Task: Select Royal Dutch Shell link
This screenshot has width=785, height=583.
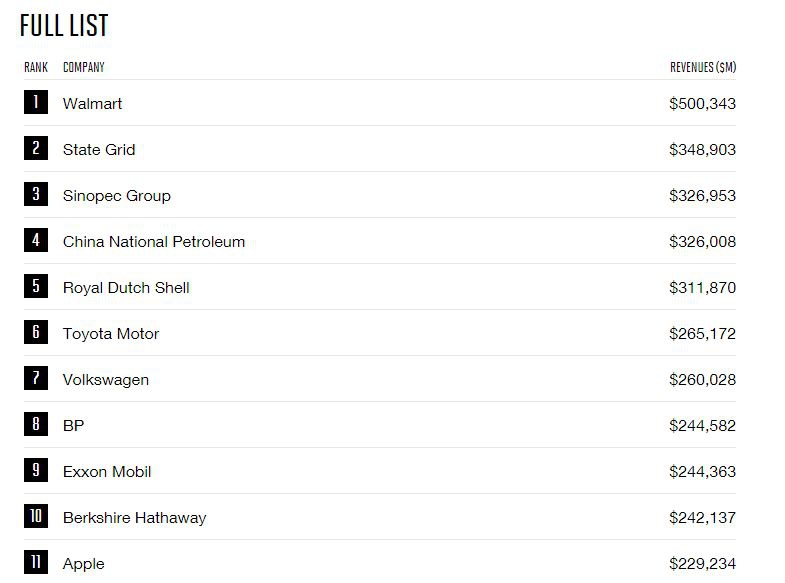Action: point(126,288)
